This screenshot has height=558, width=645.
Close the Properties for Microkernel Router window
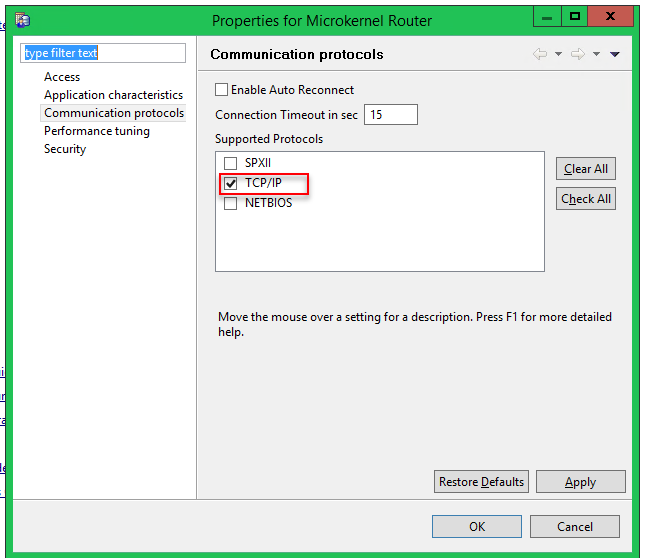(x=610, y=17)
